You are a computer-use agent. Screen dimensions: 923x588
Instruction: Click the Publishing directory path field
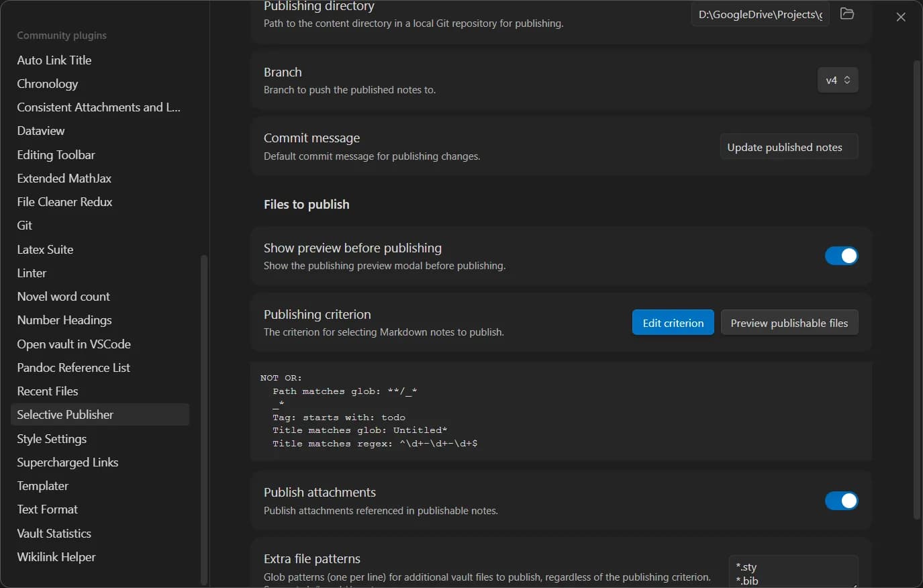click(760, 14)
